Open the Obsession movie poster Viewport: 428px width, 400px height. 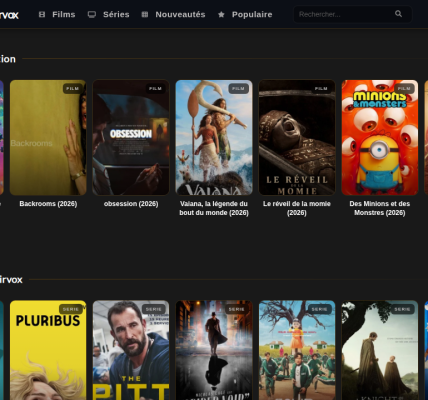point(131,137)
